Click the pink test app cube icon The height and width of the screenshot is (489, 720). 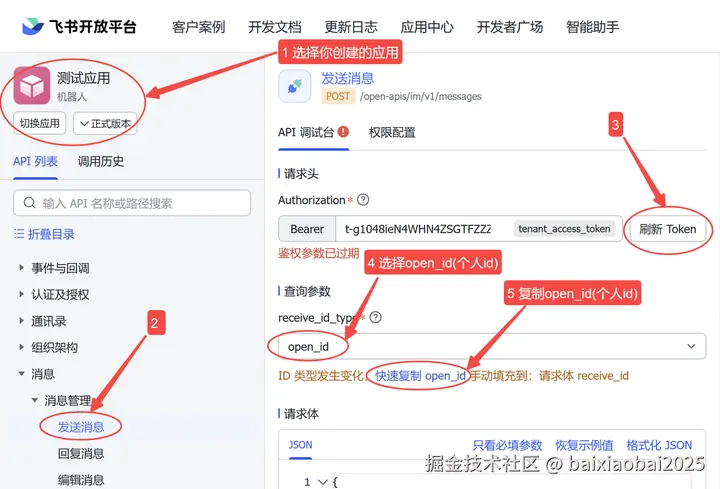(x=32, y=85)
